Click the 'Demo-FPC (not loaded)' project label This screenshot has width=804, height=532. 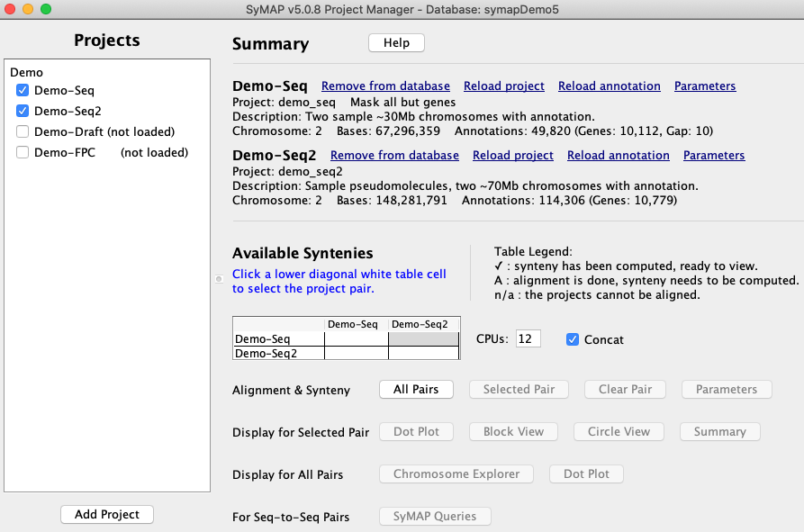coord(112,152)
